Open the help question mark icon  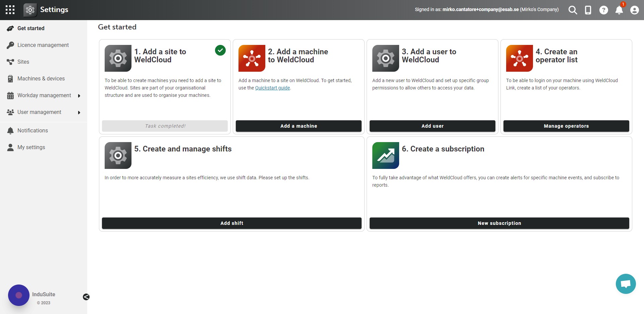pos(604,10)
